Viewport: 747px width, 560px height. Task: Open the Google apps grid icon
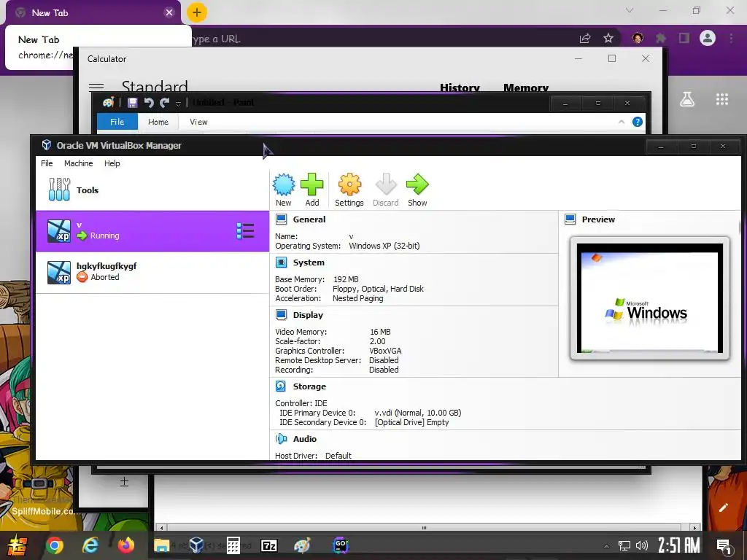click(722, 99)
